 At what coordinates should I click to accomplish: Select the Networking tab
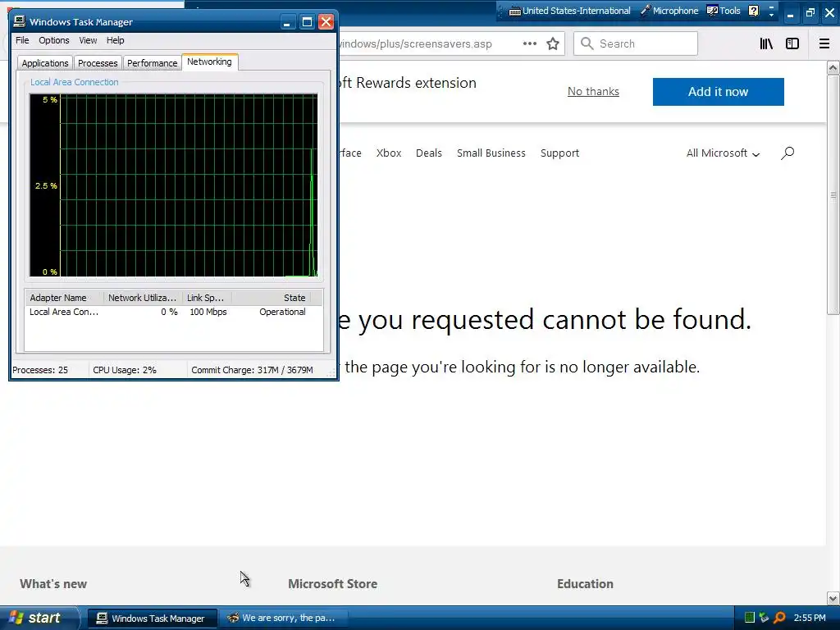pyautogui.click(x=209, y=62)
